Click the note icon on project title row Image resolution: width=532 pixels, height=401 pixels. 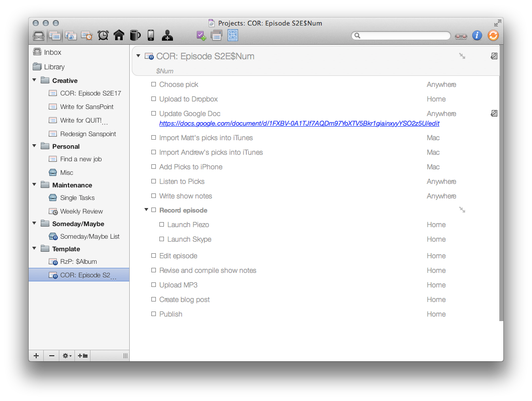pyautogui.click(x=494, y=56)
